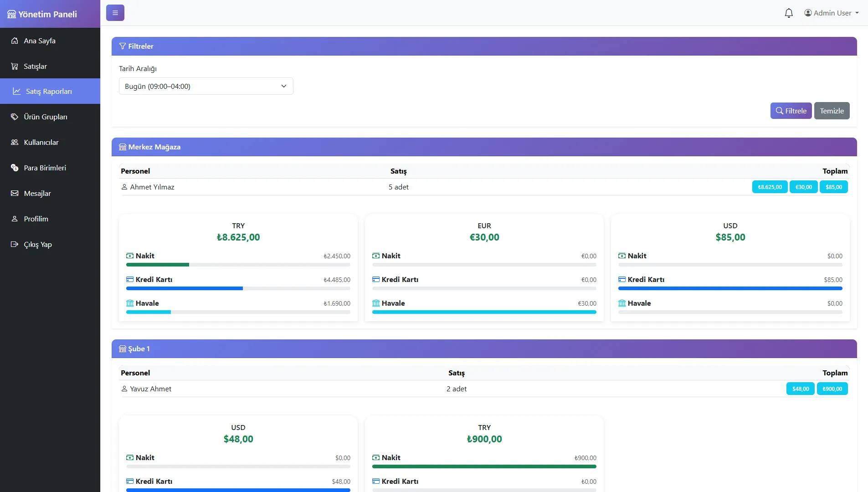This screenshot has width=868, height=492.
Task: Click the people icon beside Kullanıcılar
Action: coord(15,142)
